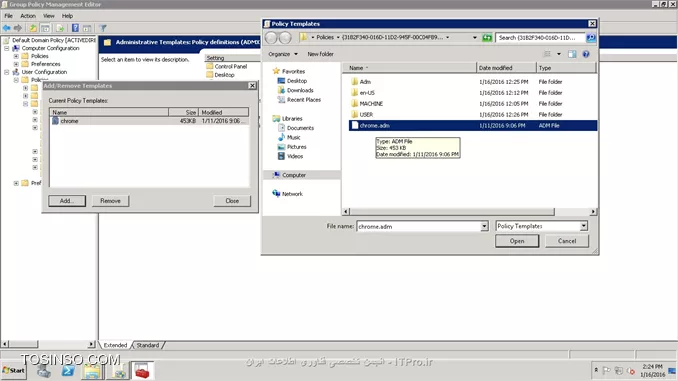This screenshot has width=678, height=381.
Task: Click the network tray icon
Action: click(x=619, y=371)
